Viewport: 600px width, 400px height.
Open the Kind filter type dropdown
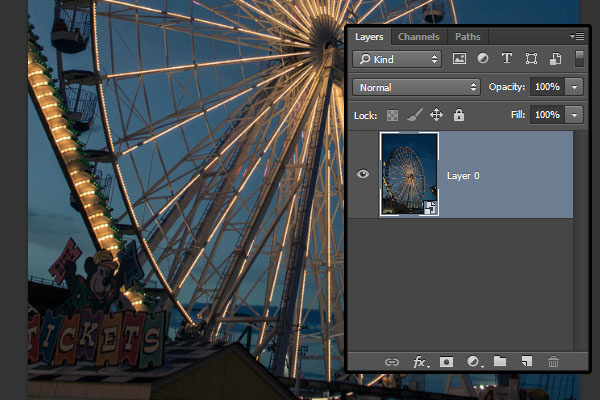click(397, 59)
